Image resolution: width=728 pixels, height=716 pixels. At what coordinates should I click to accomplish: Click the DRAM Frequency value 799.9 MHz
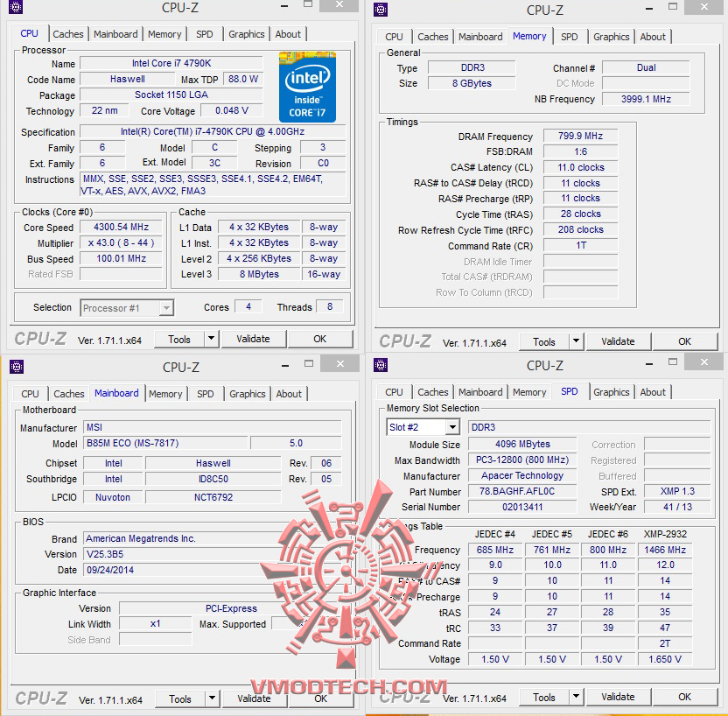tap(580, 136)
